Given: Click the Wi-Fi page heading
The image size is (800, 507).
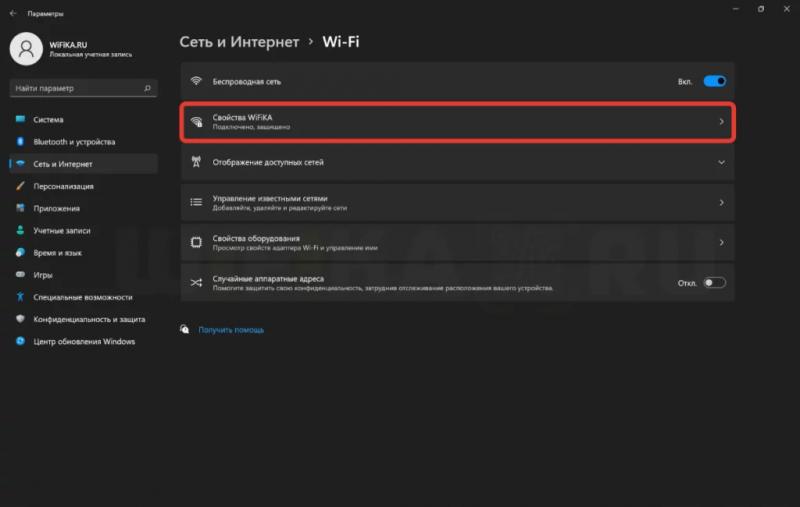Looking at the screenshot, I should click(x=341, y=42).
